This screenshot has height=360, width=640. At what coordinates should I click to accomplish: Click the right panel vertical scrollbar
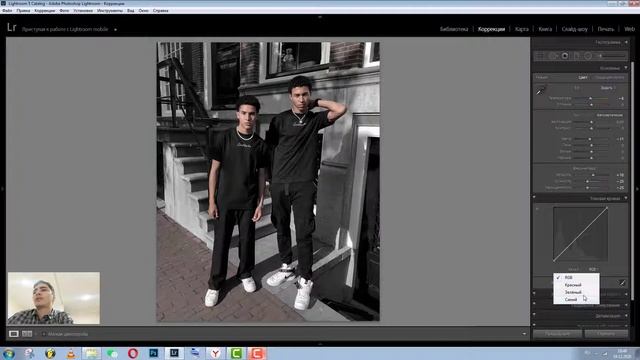pyautogui.click(x=632, y=180)
